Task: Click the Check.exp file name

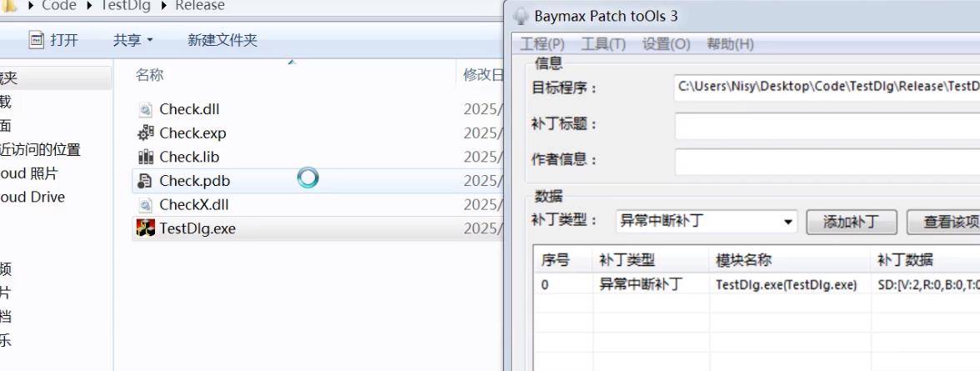Action: 192,133
